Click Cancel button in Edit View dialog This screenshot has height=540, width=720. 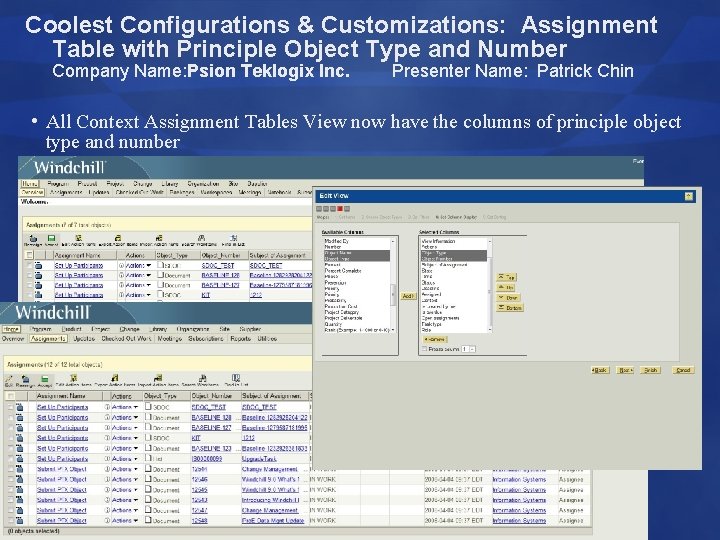683,370
